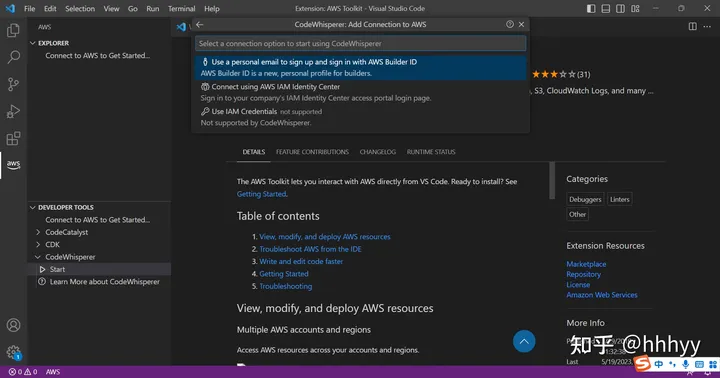Open the Extensions view icon
The height and width of the screenshot is (378, 720).
click(x=13, y=138)
